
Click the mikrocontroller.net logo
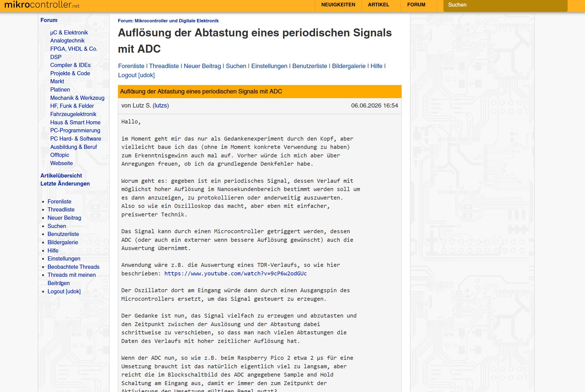click(42, 5)
